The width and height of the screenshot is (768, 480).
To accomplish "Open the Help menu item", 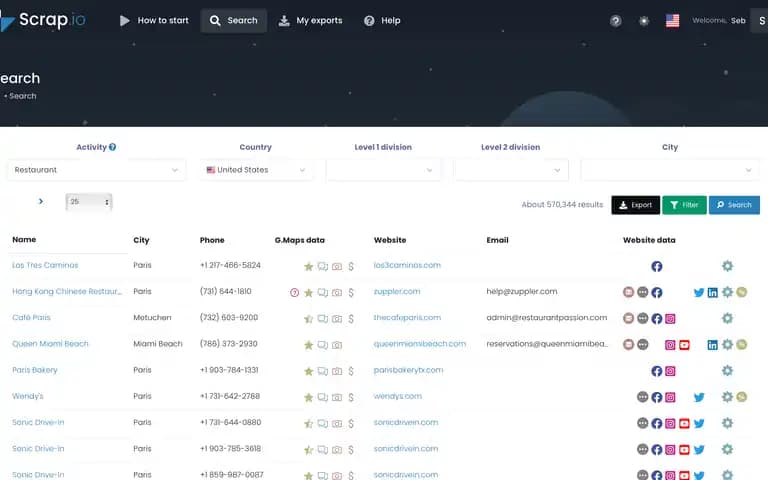I will pos(382,21).
